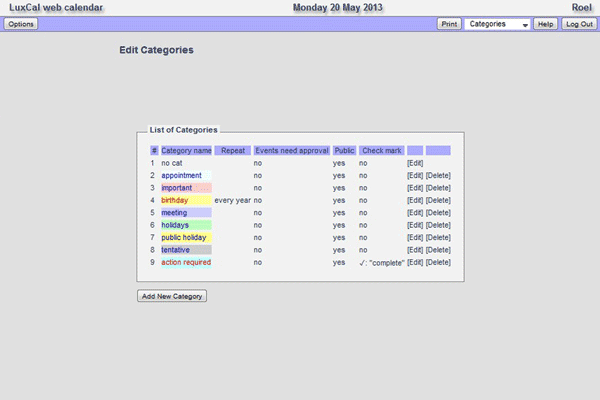Edit the 'no cat' category
Screen dimensions: 600x400
pos(415,163)
